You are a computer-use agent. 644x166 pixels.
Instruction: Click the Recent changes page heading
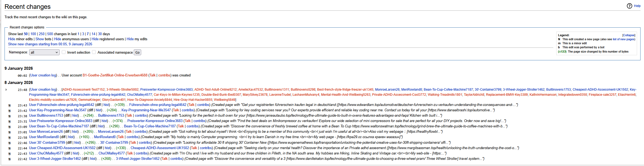(x=28, y=7)
